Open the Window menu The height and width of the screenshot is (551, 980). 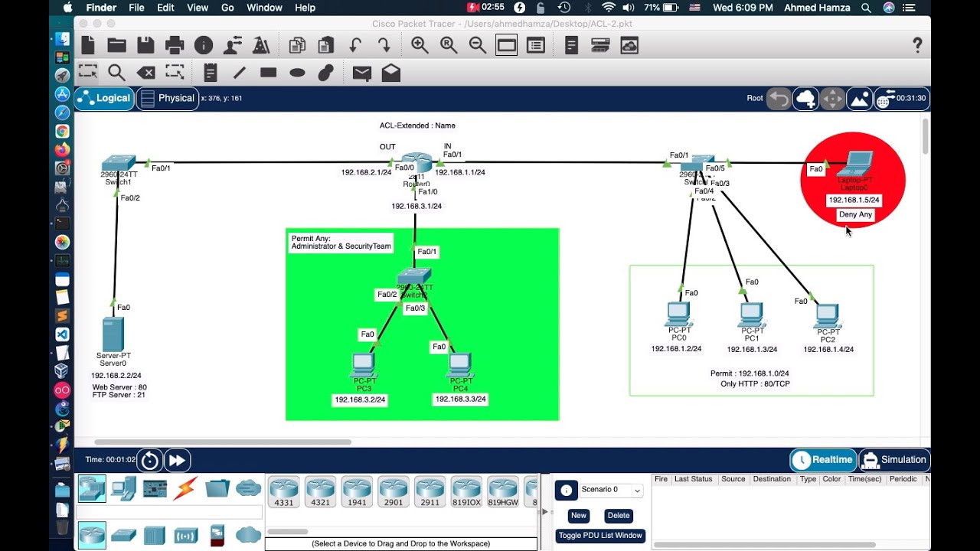[264, 8]
